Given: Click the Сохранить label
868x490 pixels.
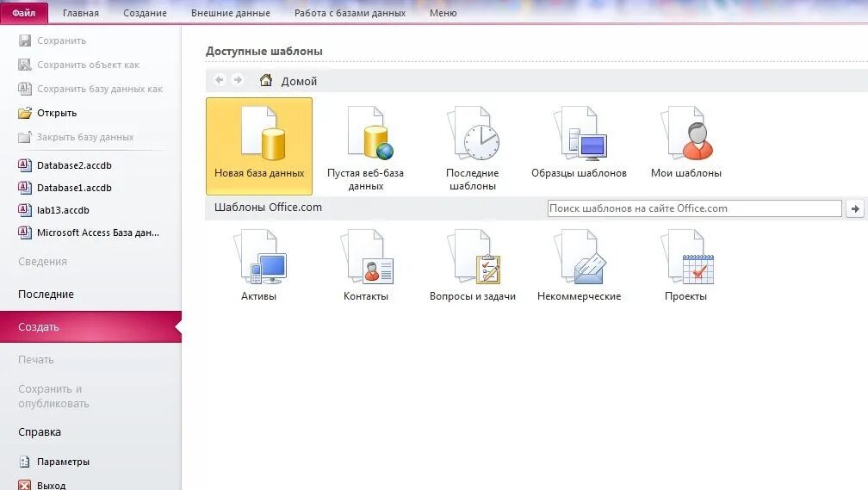Looking at the screenshot, I should tap(61, 40).
